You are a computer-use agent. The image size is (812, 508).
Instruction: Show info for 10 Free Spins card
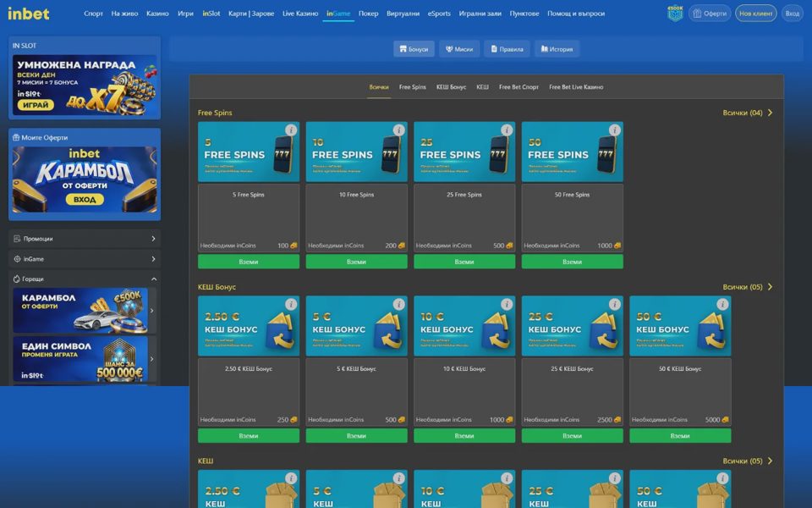[x=398, y=130]
